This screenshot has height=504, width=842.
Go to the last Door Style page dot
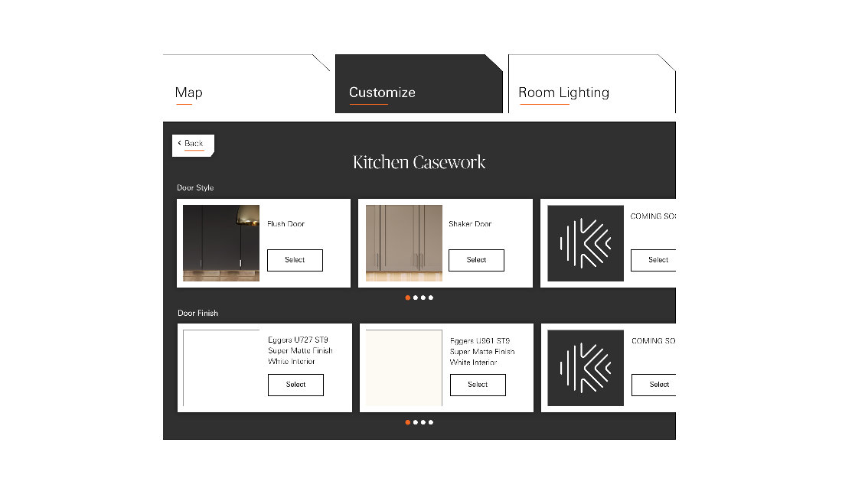point(431,298)
